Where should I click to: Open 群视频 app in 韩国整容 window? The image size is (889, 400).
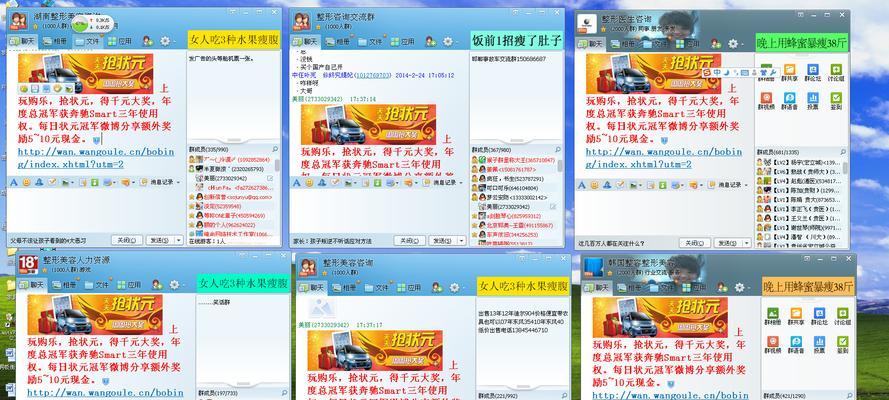point(773,344)
